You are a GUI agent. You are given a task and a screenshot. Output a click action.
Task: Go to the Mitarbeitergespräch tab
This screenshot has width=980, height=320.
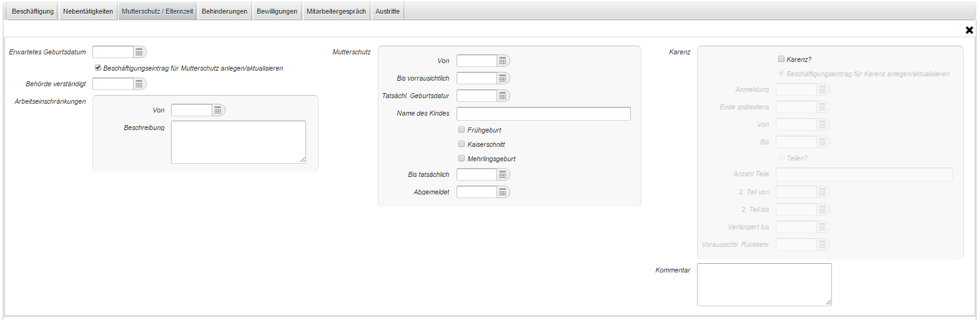tap(336, 11)
